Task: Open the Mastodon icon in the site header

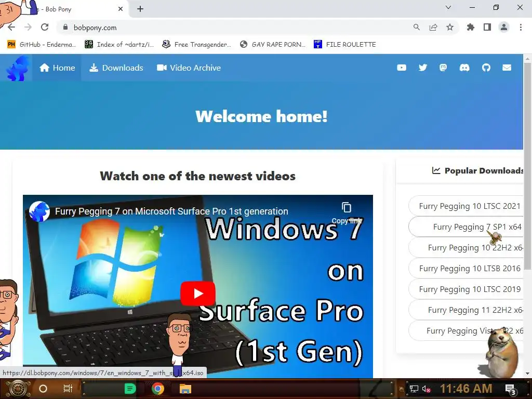Action: [443, 68]
